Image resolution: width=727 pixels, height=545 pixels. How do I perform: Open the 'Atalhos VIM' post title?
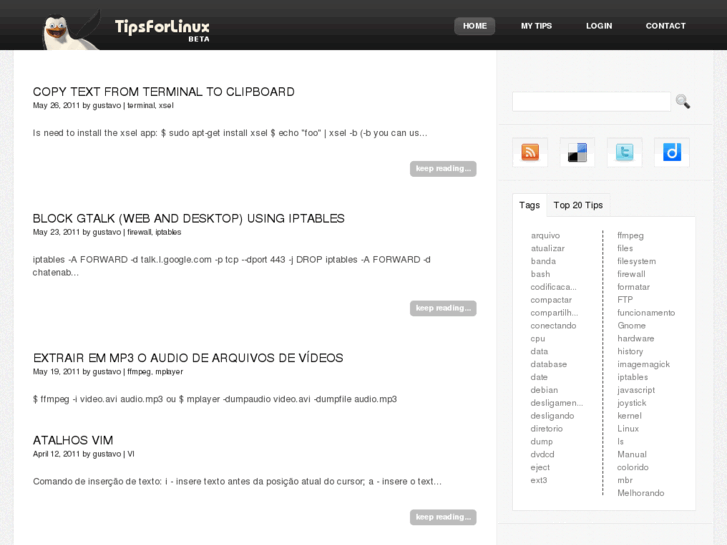point(73,440)
